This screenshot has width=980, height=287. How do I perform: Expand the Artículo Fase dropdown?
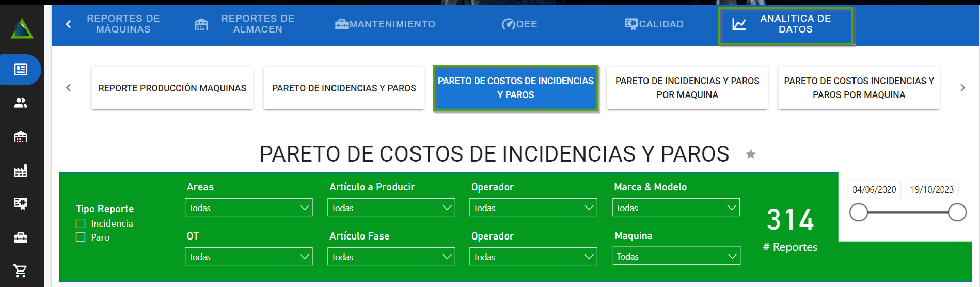coord(391,257)
